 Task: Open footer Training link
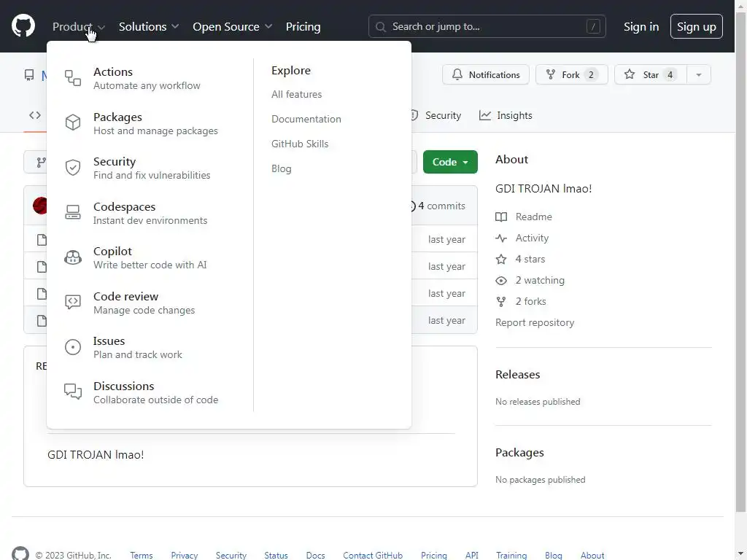click(x=511, y=555)
